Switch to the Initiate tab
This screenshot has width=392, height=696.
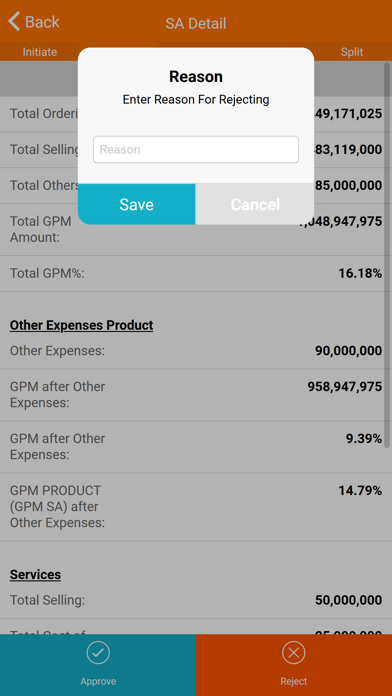tap(40, 52)
